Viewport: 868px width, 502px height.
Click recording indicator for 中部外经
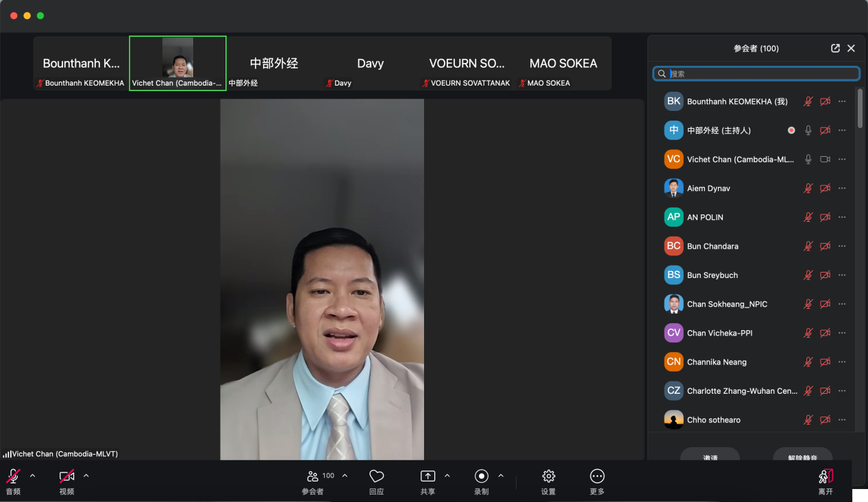791,130
